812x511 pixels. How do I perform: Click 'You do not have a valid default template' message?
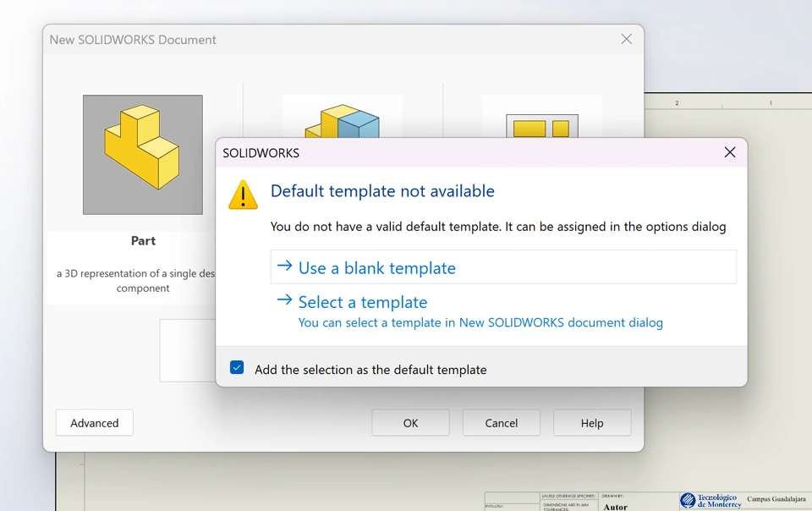pyautogui.click(x=498, y=227)
